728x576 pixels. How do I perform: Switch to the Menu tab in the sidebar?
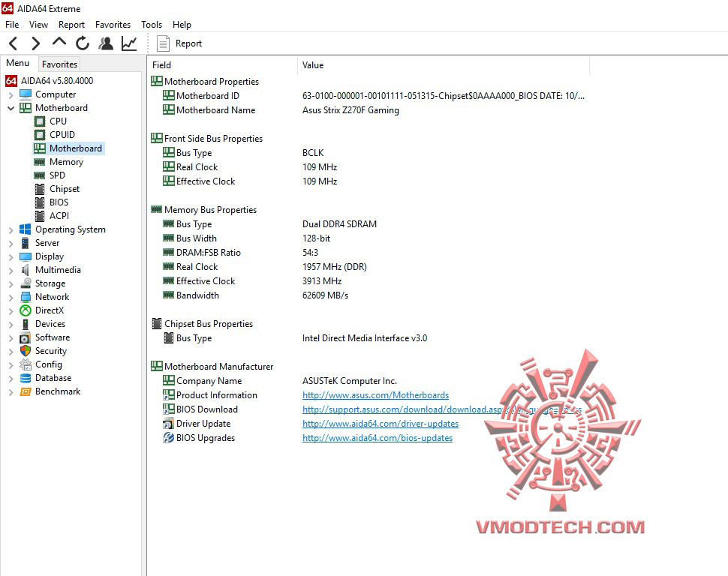coord(18,63)
